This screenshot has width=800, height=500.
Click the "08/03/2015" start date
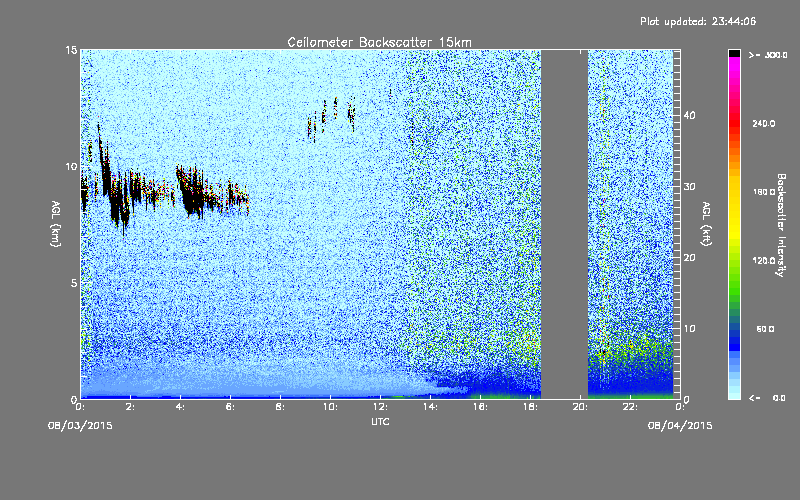[x=80, y=425]
